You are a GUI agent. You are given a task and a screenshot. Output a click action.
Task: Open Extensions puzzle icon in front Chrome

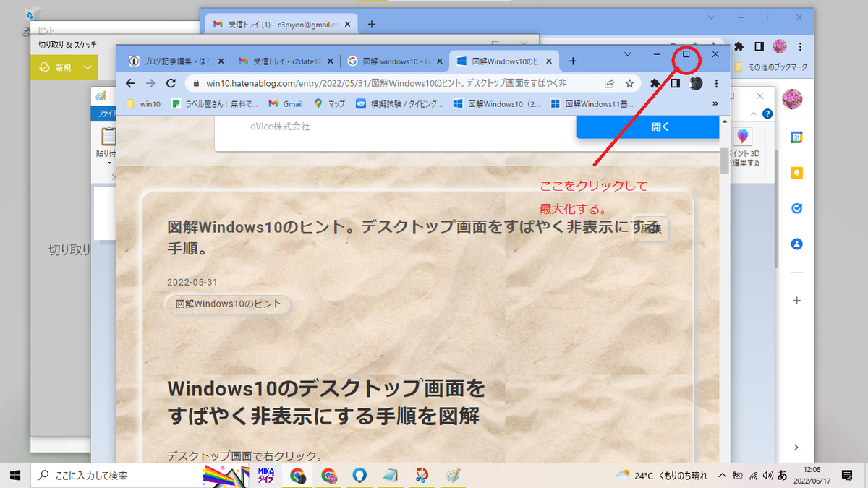655,83
